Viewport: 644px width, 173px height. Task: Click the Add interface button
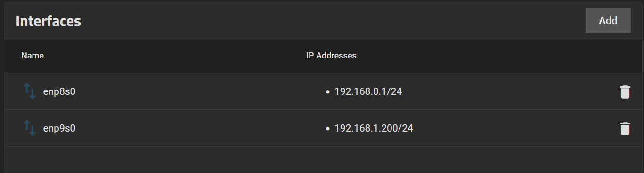[608, 21]
